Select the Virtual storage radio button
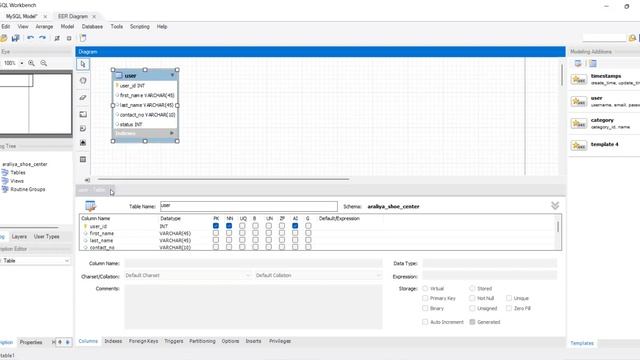Viewport: 640px width, 360px height. (x=425, y=289)
